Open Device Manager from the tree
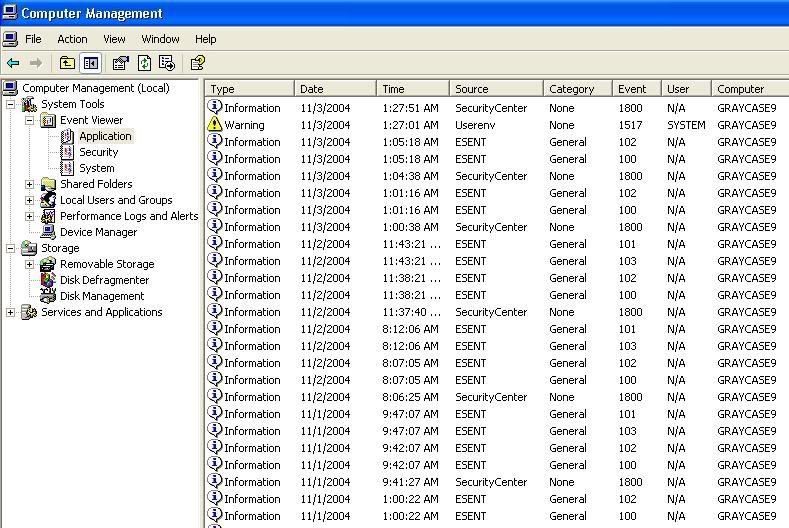The height and width of the screenshot is (528, 789). [98, 232]
